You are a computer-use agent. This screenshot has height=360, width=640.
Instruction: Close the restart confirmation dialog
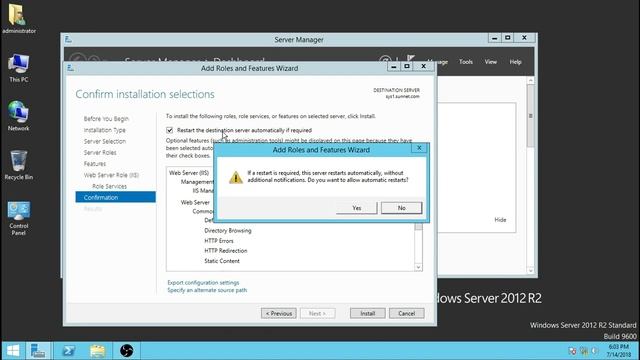(419, 148)
